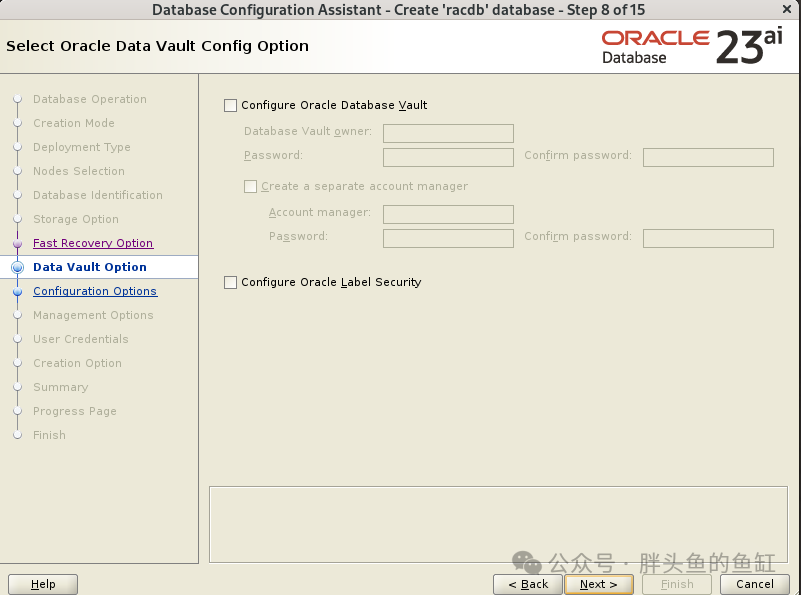Click the 'Select Oracle Data Vault Config Option' heading
This screenshot has width=801, height=595.
point(157,46)
